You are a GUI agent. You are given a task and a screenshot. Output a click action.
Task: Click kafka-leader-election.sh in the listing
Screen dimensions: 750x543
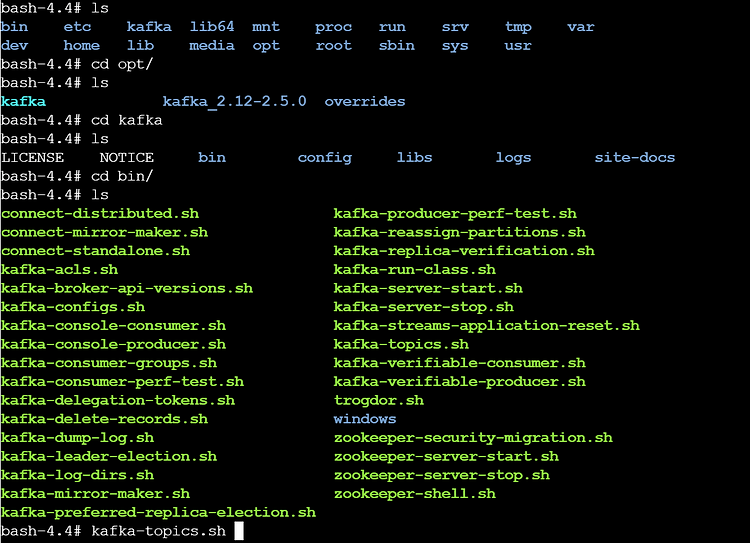point(109,456)
